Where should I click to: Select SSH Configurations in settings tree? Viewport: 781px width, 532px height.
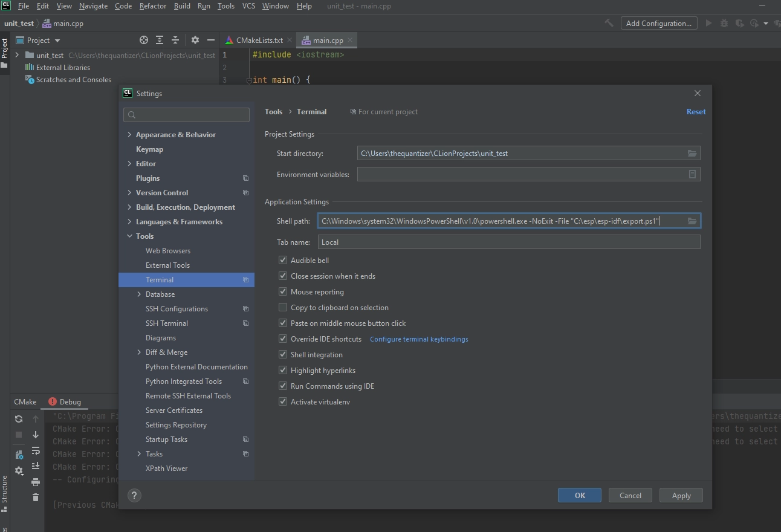pyautogui.click(x=177, y=308)
